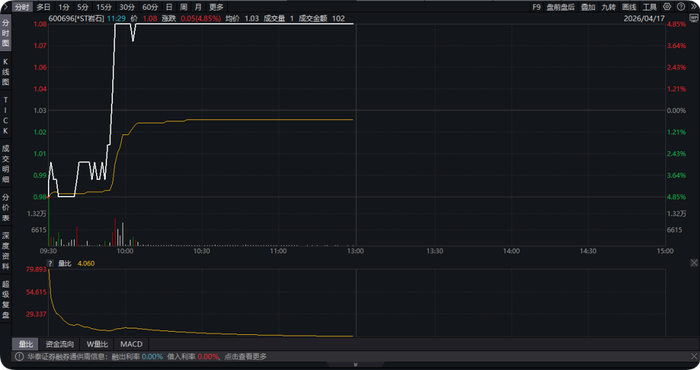This screenshot has width=700, height=370.
Task: Select the 资金流向 indicator tab
Action: tap(59, 344)
